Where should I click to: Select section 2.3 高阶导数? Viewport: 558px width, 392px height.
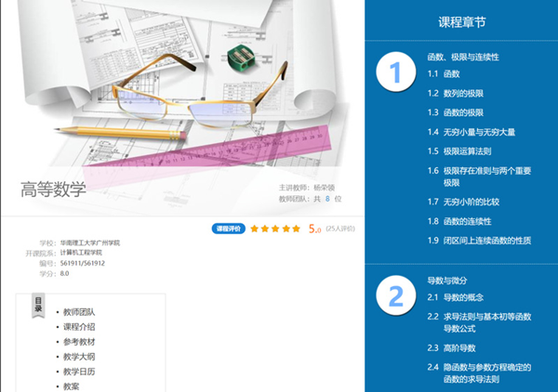[x=457, y=347]
